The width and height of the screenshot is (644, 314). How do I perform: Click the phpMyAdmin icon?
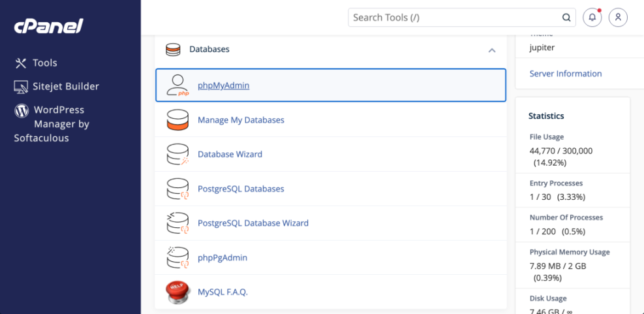tap(178, 86)
